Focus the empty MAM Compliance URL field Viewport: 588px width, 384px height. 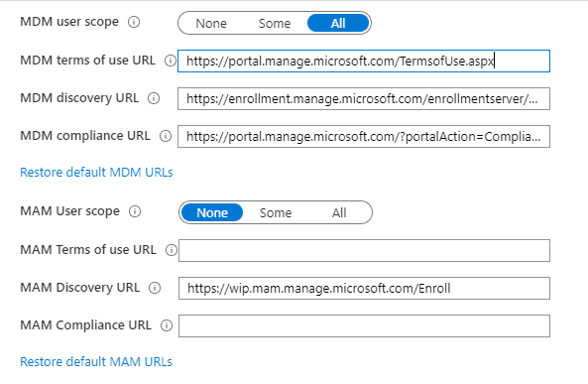[x=364, y=325]
